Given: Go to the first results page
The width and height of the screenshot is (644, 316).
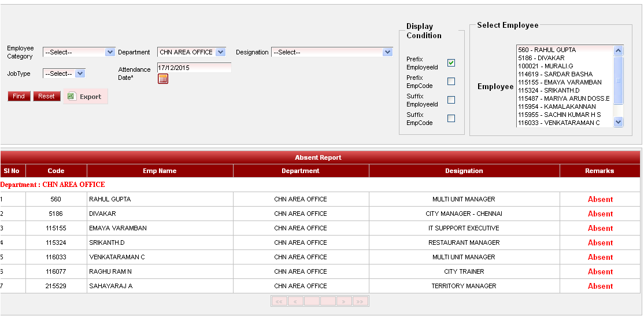Looking at the screenshot, I should (x=279, y=302).
